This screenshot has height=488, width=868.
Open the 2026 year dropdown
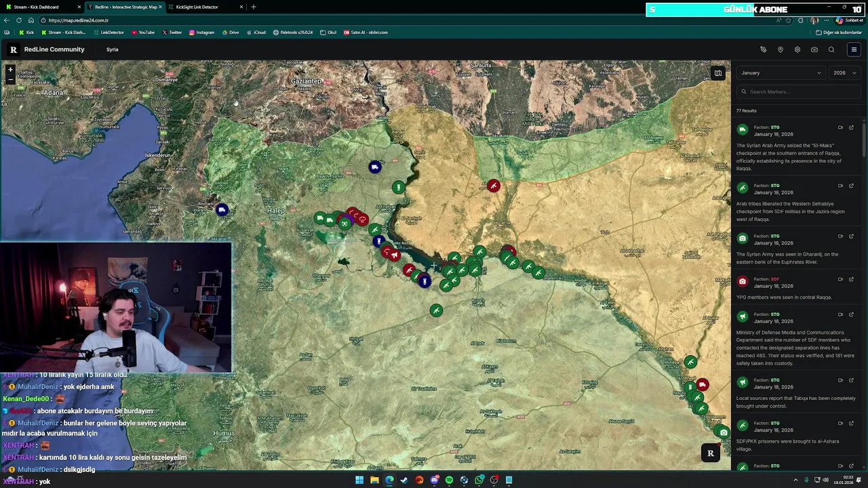click(x=845, y=73)
